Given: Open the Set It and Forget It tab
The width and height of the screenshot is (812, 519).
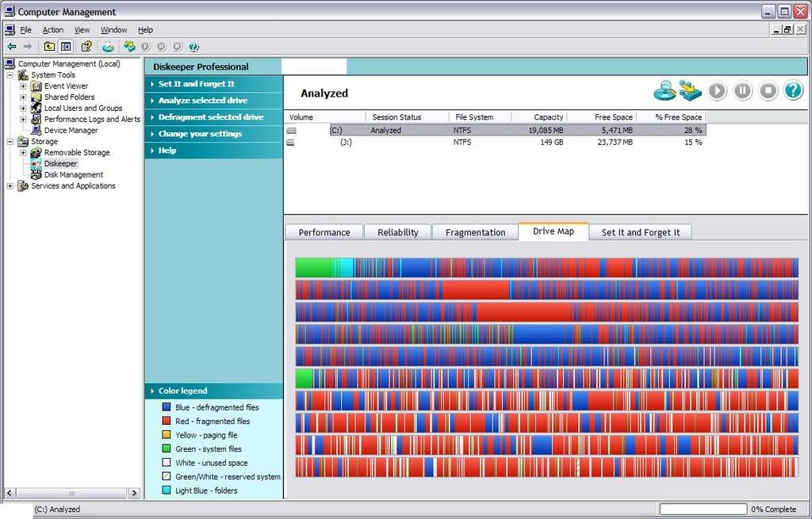Looking at the screenshot, I should coord(641,232).
